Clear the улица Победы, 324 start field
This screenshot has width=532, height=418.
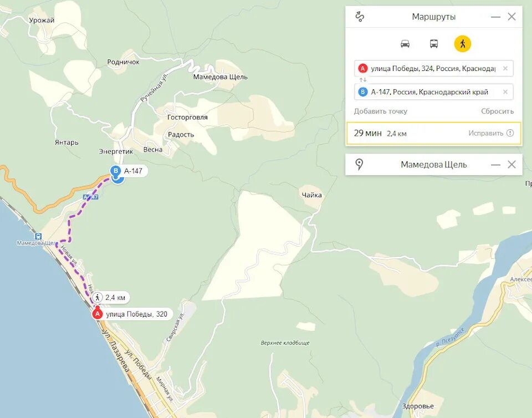(505, 69)
